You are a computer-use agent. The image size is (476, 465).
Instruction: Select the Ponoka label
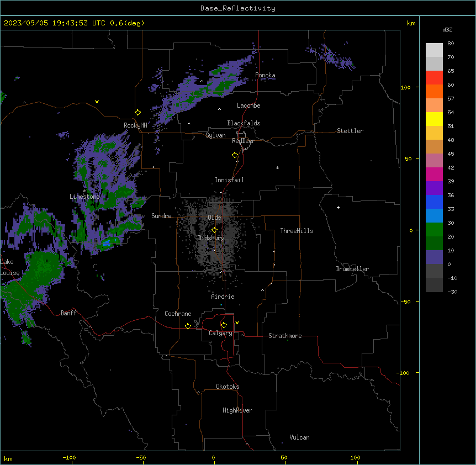(x=265, y=75)
